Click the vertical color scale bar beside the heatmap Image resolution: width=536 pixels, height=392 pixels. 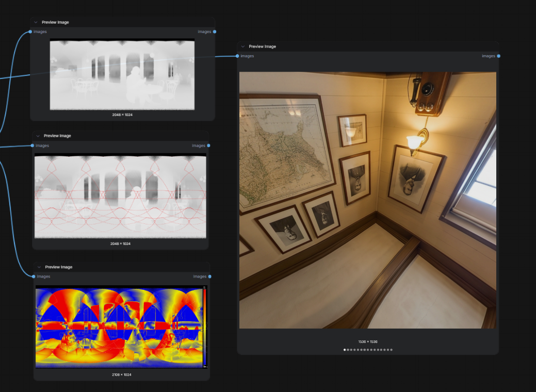(x=205, y=327)
